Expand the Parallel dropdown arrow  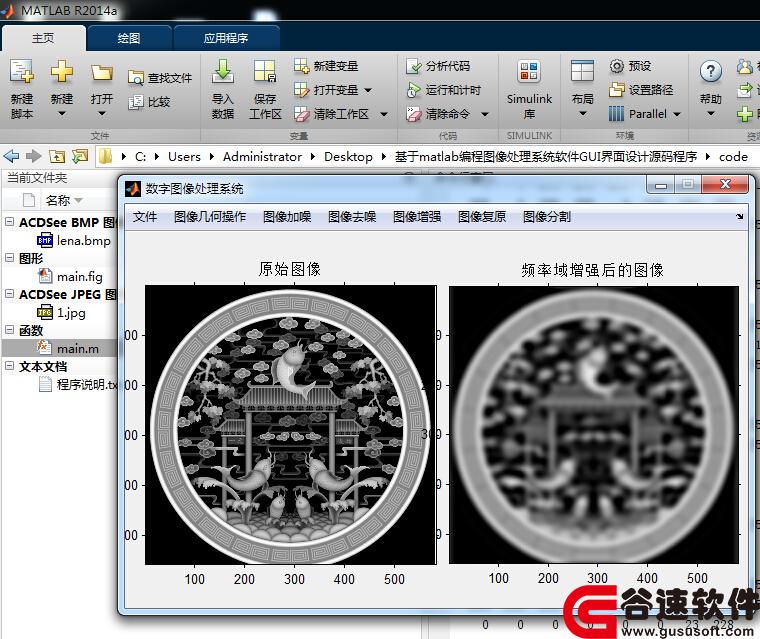pyautogui.click(x=677, y=114)
